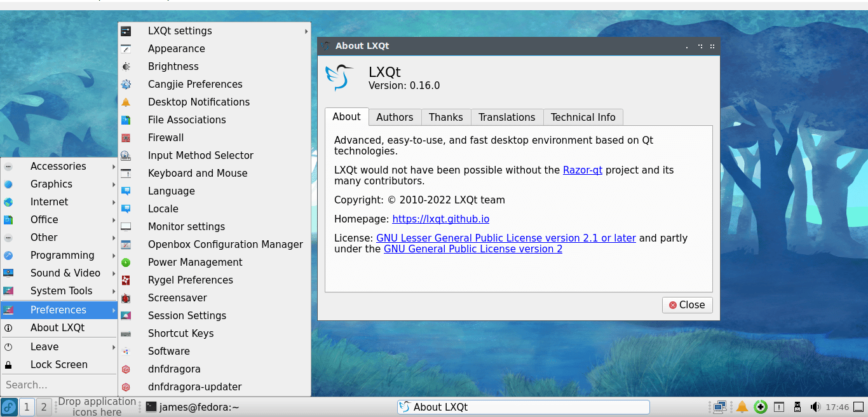The height and width of the screenshot is (417, 868).
Task: Open the GNU Lesser General Public License link
Action: click(506, 238)
